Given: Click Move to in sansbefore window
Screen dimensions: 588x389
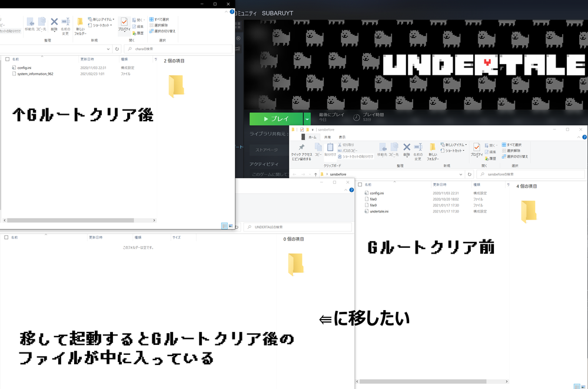Looking at the screenshot, I should (383, 149).
